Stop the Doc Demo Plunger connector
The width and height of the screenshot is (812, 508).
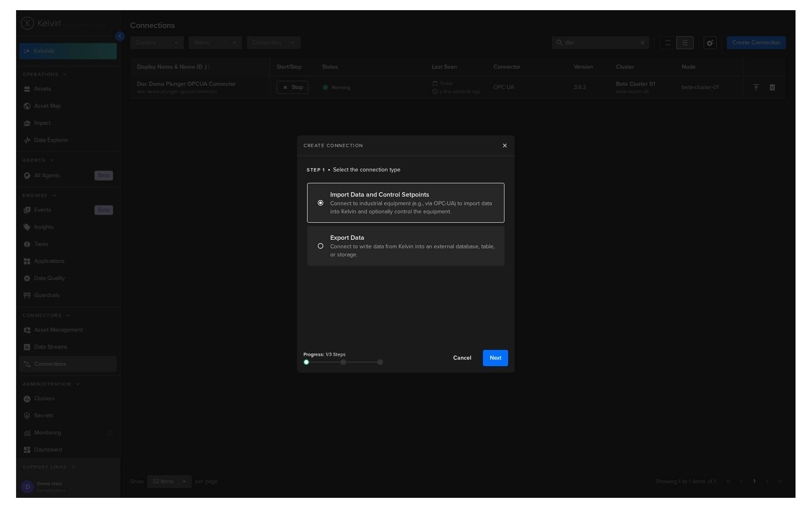click(x=292, y=87)
